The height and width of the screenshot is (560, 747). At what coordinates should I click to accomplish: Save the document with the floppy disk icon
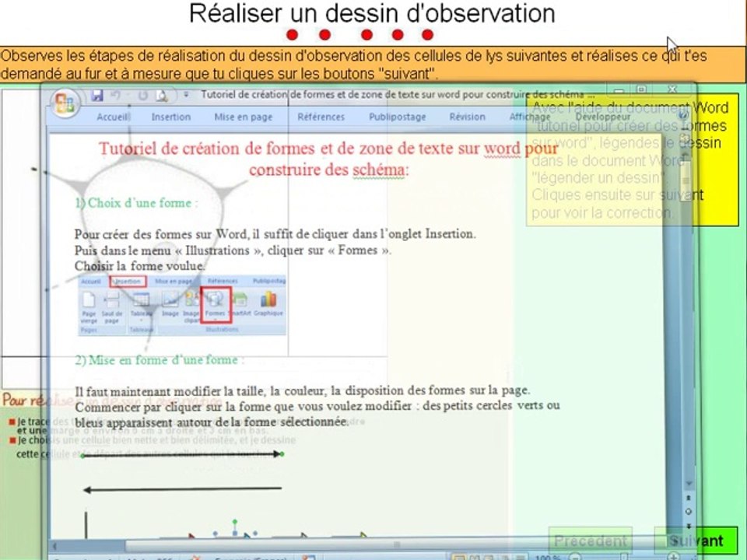97,95
